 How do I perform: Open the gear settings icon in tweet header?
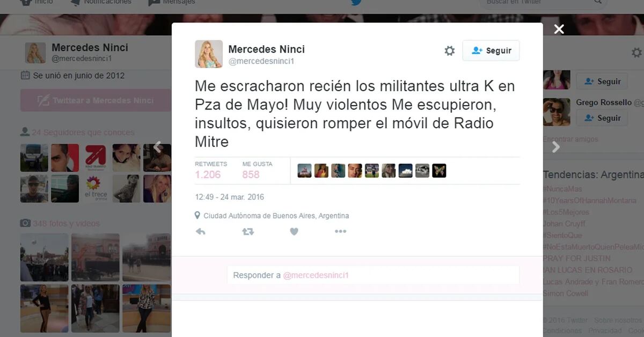tap(450, 51)
